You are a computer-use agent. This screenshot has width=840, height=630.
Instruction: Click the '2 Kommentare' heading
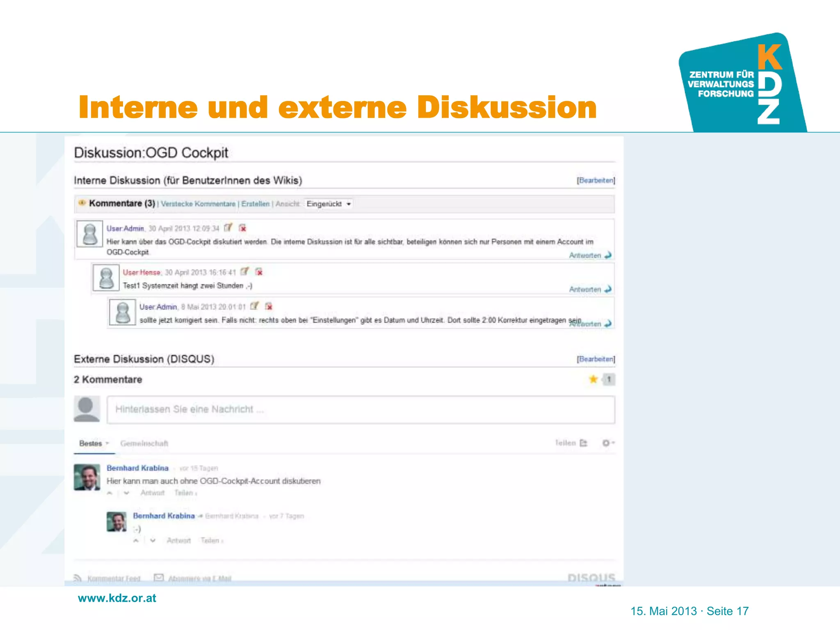[108, 379]
